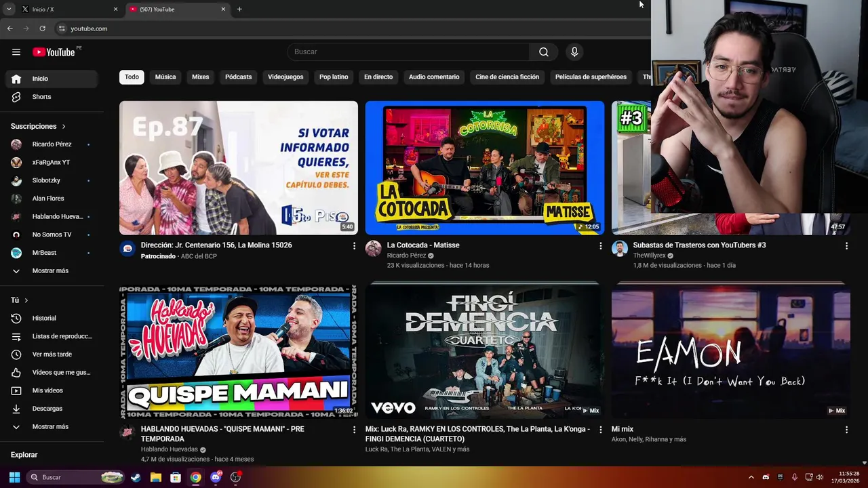
Task: Select Cine de ciencia ficción chip
Action: click(x=507, y=77)
